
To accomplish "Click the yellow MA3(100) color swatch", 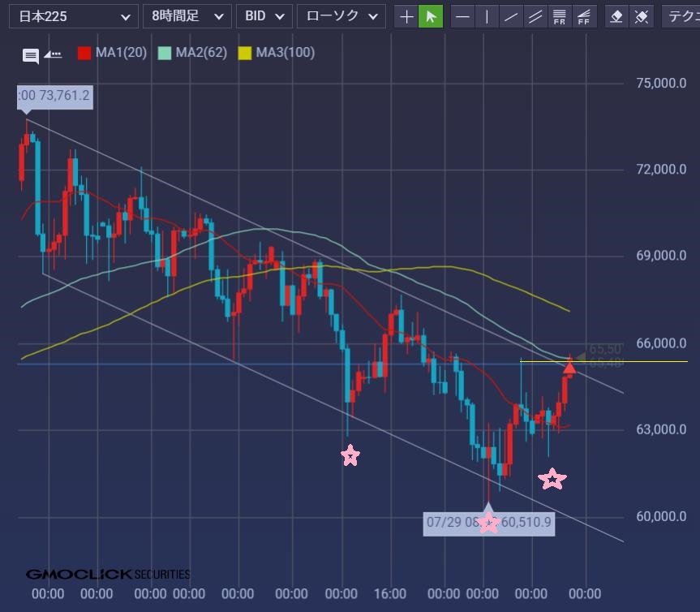I will [245, 53].
